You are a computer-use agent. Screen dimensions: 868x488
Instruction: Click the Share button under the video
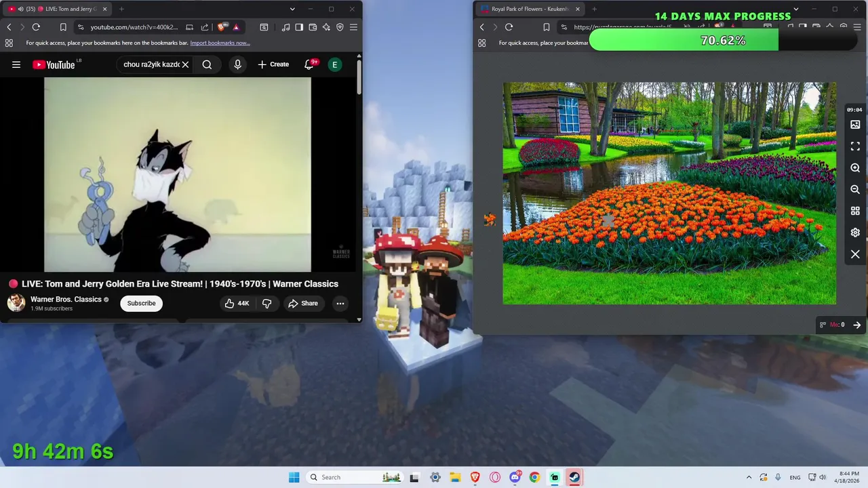[302, 303]
